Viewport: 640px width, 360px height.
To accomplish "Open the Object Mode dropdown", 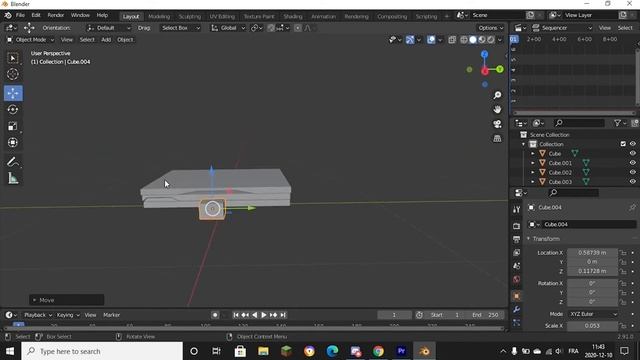I will click(x=30, y=40).
